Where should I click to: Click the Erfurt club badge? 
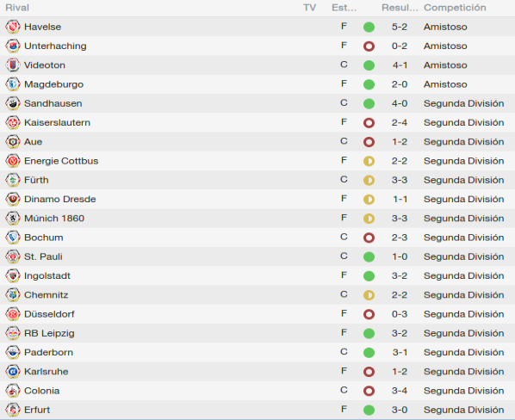(x=13, y=410)
